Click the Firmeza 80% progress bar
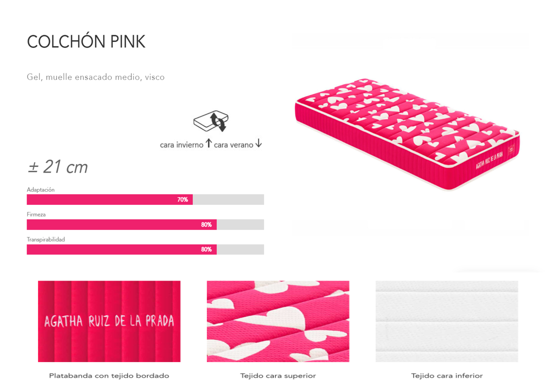560x392 pixels. pos(146,224)
